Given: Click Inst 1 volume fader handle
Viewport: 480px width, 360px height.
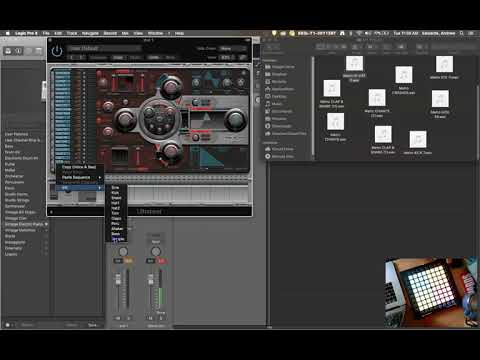Looking at the screenshot, I should pyautogui.click(x=118, y=279).
